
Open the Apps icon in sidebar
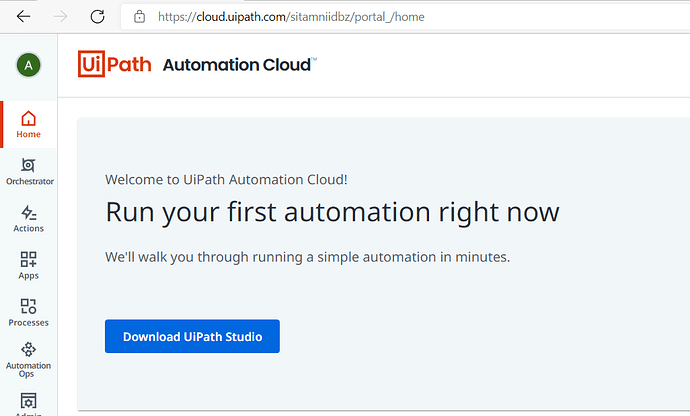coord(29,264)
